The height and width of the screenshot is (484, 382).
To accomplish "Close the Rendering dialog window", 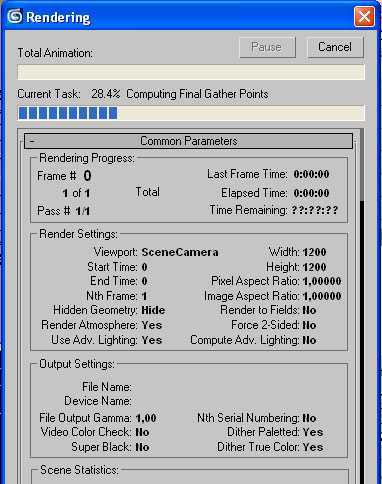I will 364,16.
